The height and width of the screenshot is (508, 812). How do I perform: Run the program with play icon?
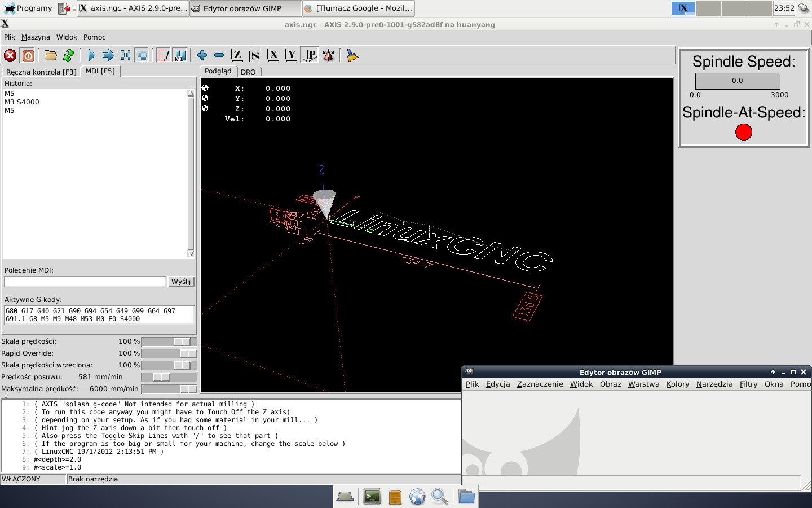[x=91, y=55]
